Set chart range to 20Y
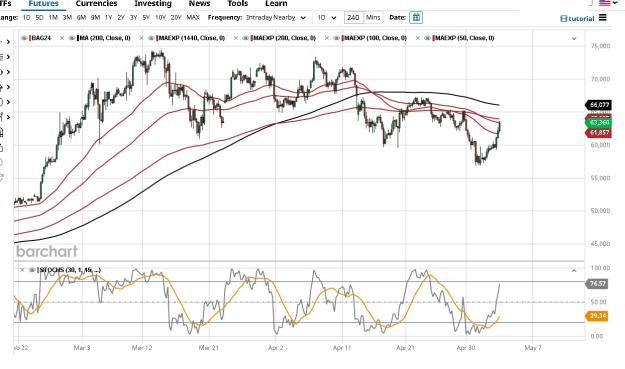This screenshot has width=625, height=369. (x=176, y=18)
